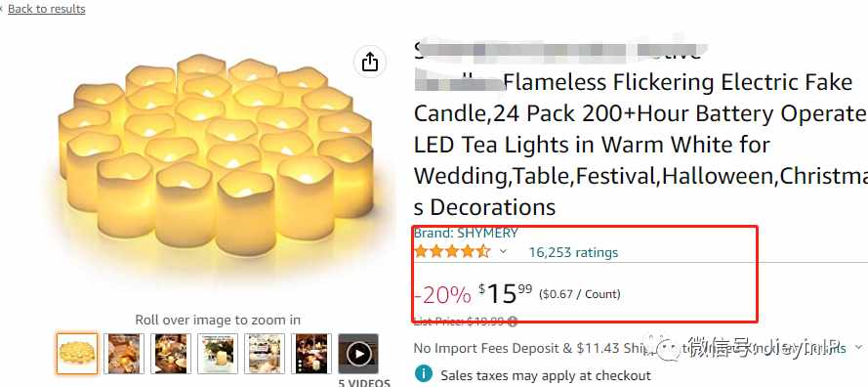
Task: Select the fourth thumbnail with white candle
Action: tap(218, 354)
